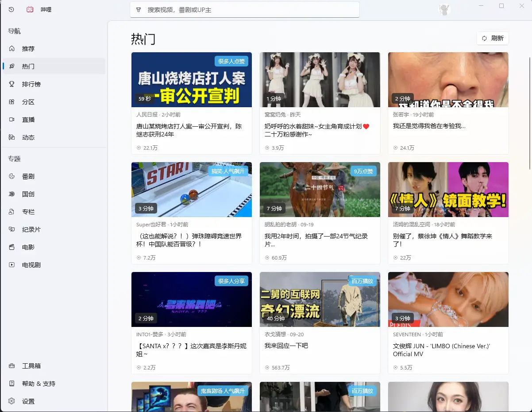Focus the 搜索视频 search field
The height and width of the screenshot is (412, 532).
pyautogui.click(x=245, y=9)
